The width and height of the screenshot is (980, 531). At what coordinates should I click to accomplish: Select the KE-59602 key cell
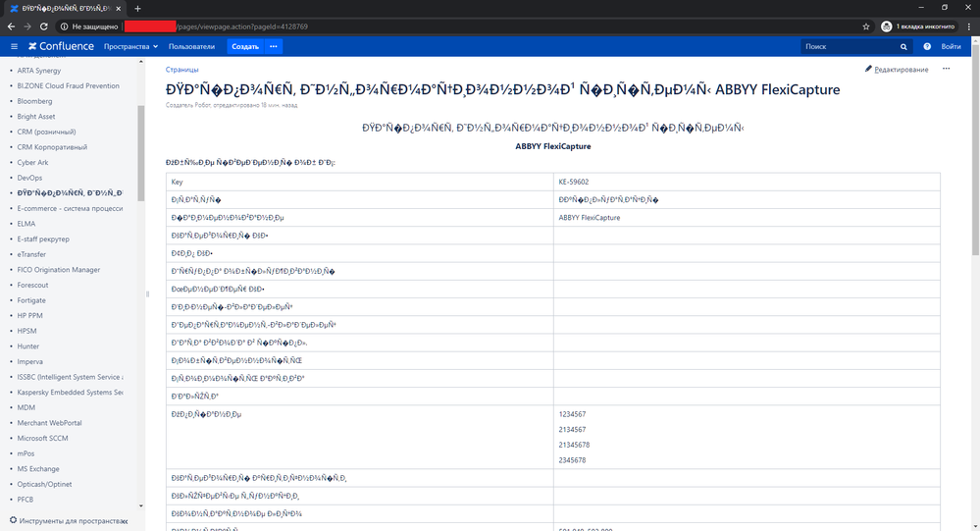pyautogui.click(x=747, y=182)
